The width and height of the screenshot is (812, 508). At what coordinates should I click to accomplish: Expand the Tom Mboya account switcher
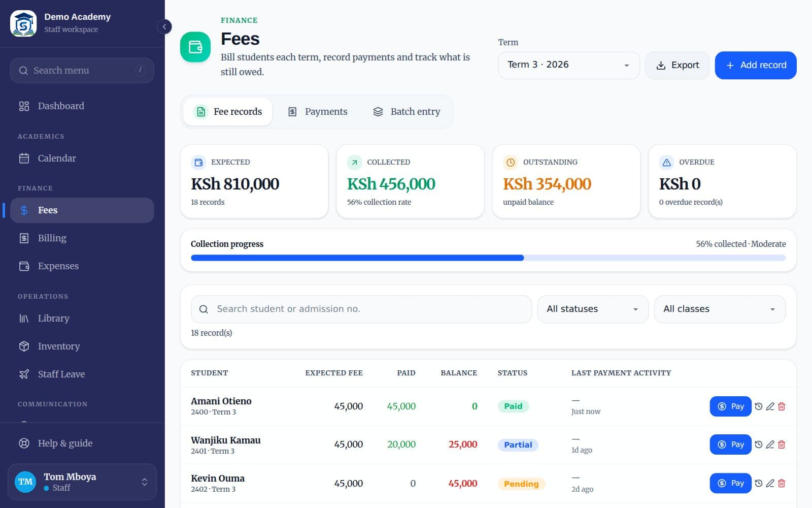pyautogui.click(x=82, y=482)
